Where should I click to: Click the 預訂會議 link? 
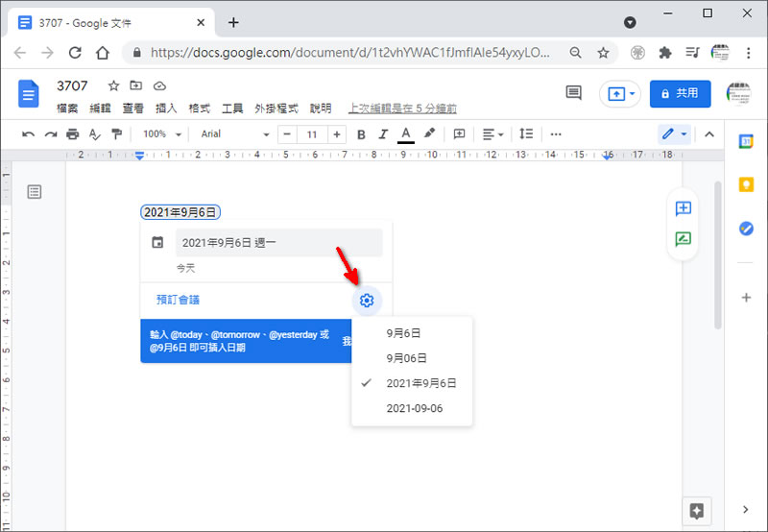(178, 300)
